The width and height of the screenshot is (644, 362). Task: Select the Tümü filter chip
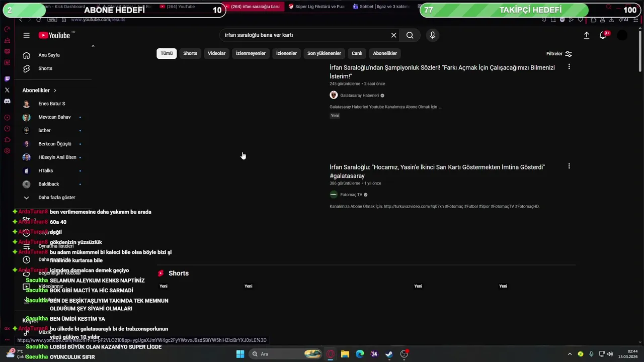167,53
